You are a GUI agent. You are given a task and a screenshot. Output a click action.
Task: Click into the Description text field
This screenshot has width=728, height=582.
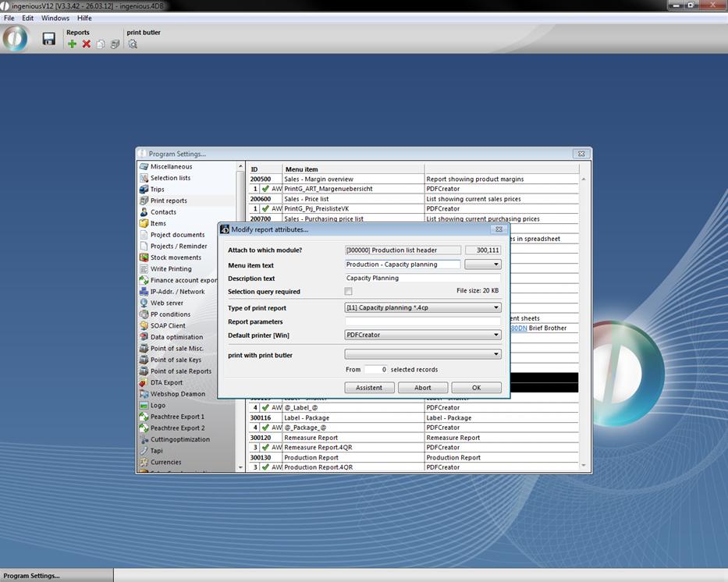click(422, 278)
